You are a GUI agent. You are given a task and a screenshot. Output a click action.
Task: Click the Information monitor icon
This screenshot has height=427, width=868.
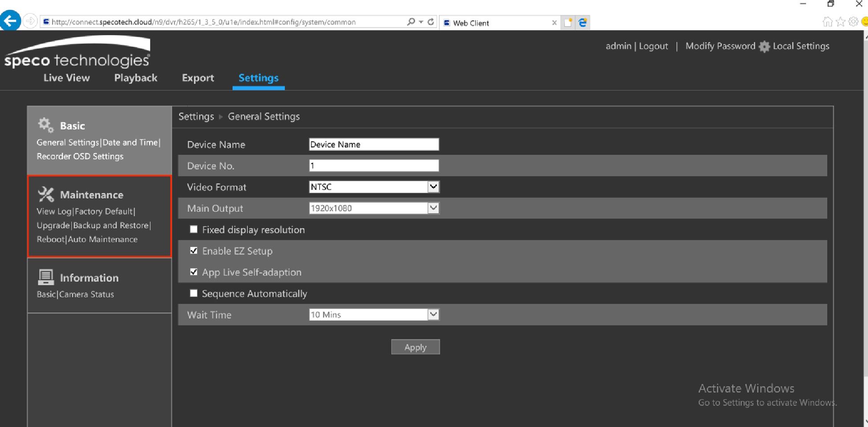45,277
